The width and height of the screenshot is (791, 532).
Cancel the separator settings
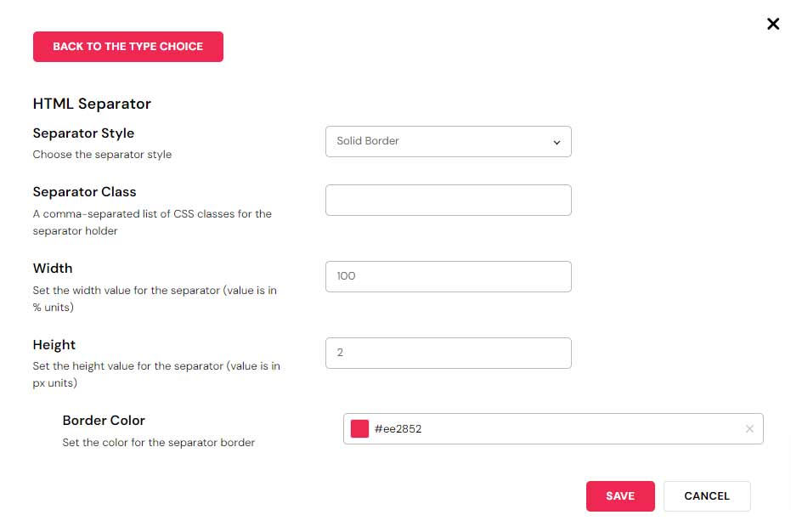pos(707,496)
